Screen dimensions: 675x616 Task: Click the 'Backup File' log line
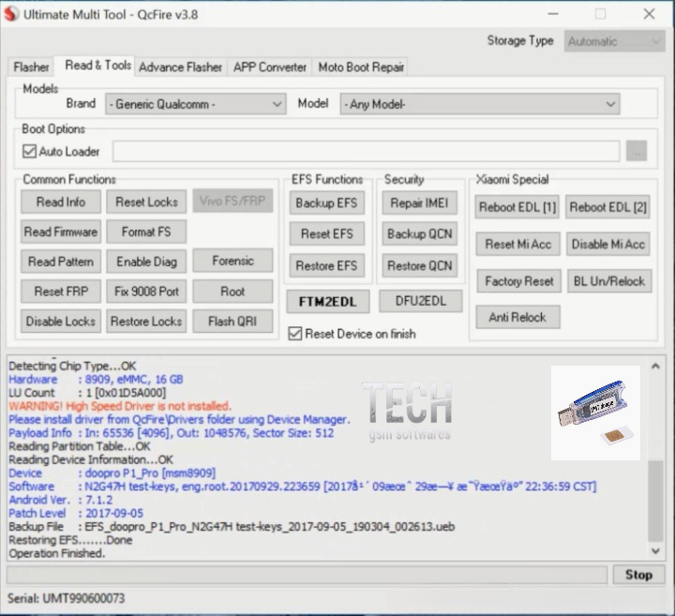[232, 527]
